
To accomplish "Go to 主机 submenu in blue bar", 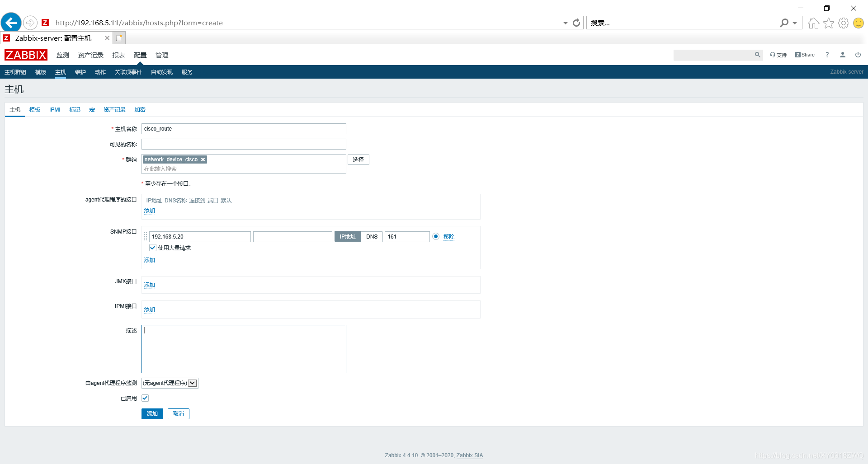I will click(x=61, y=72).
